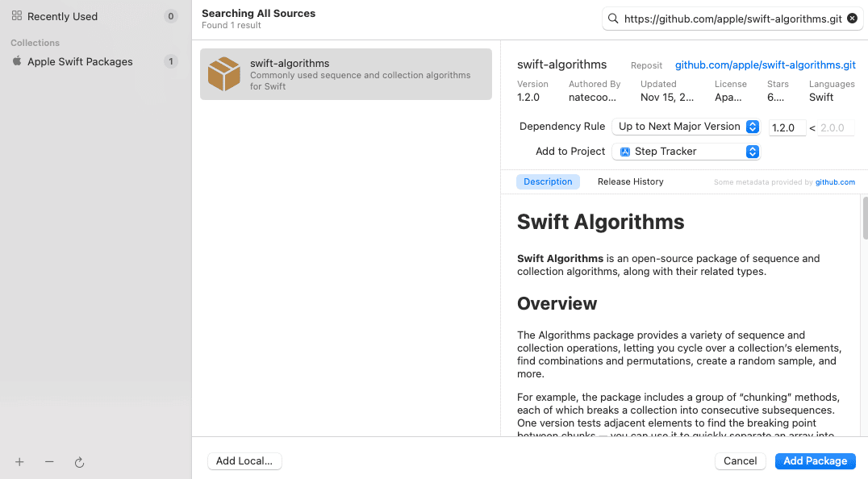
Task: Click the truncated Authored By value
Action: [592, 98]
